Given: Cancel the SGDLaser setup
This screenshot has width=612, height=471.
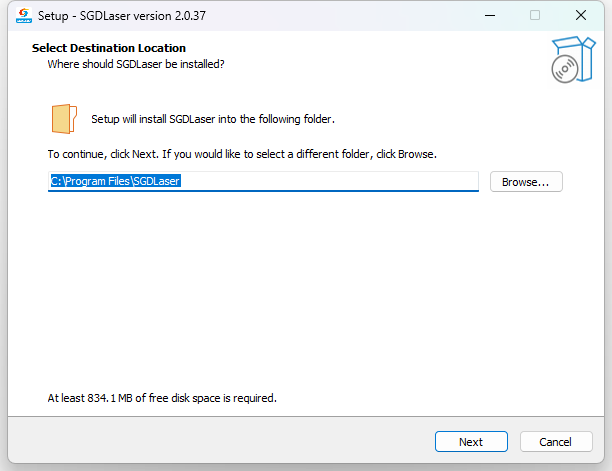Looking at the screenshot, I should click(x=556, y=442).
